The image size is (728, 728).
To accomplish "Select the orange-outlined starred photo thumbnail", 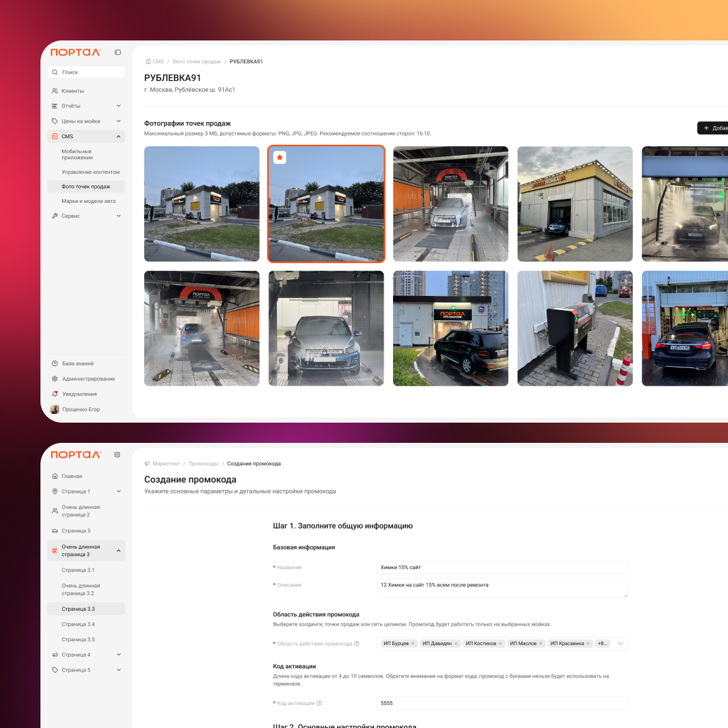I will [326, 204].
